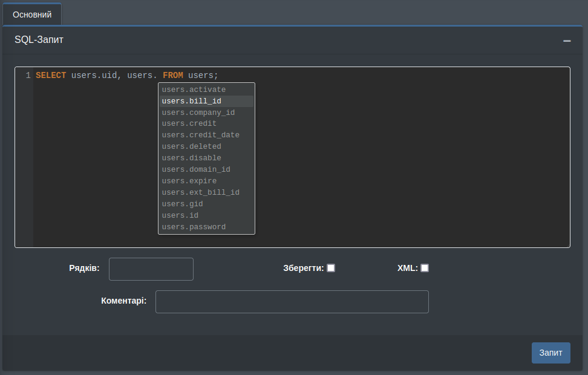Select users.deleted suggestion
Screen dimensions: 588x375
[192, 146]
